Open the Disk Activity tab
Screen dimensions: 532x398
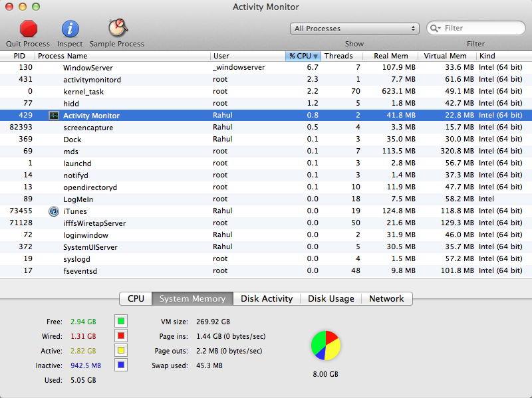coord(267,298)
